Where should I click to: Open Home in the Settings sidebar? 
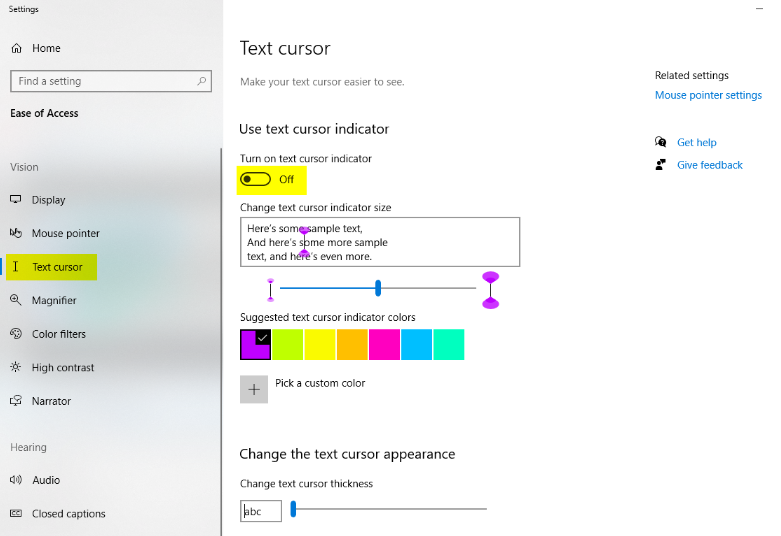pyautogui.click(x=46, y=48)
